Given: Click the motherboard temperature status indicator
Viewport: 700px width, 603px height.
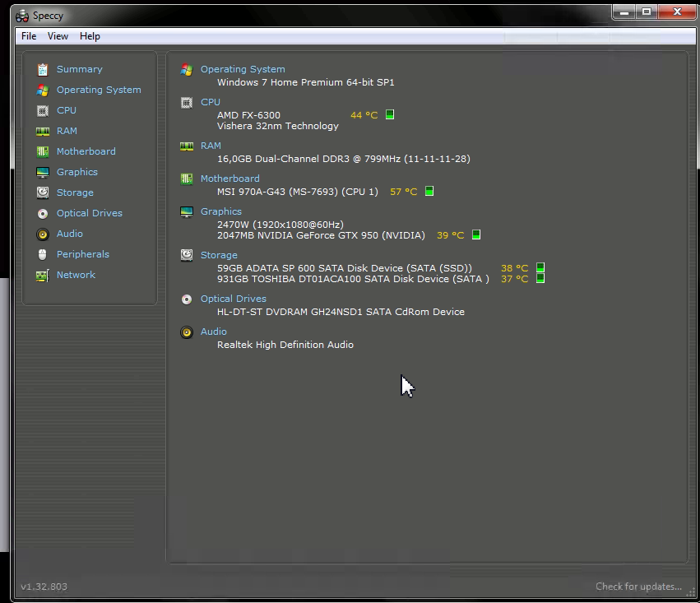Looking at the screenshot, I should coord(429,191).
